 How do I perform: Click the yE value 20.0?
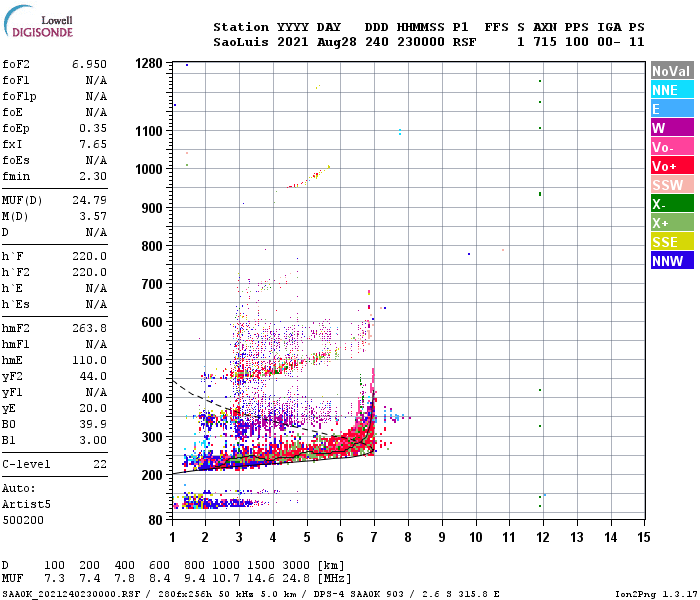coord(93,408)
